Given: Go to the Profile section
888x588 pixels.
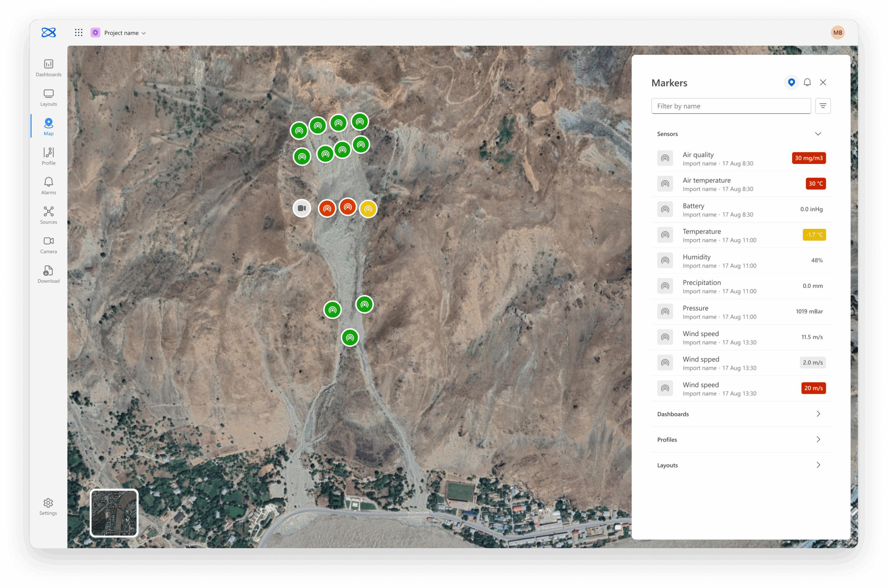Looking at the screenshot, I should pyautogui.click(x=49, y=156).
